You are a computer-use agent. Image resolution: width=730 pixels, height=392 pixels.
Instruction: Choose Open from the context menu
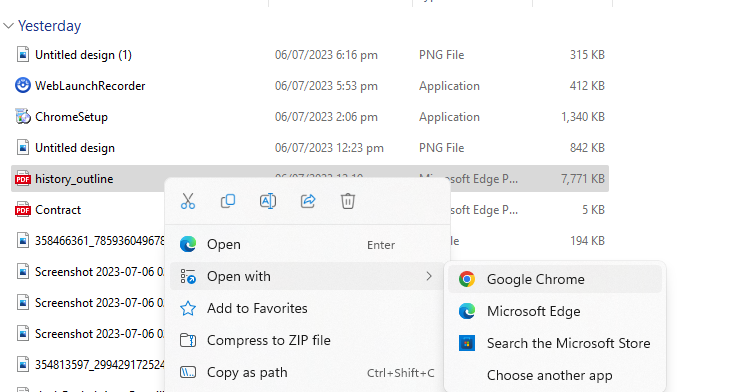pos(306,244)
